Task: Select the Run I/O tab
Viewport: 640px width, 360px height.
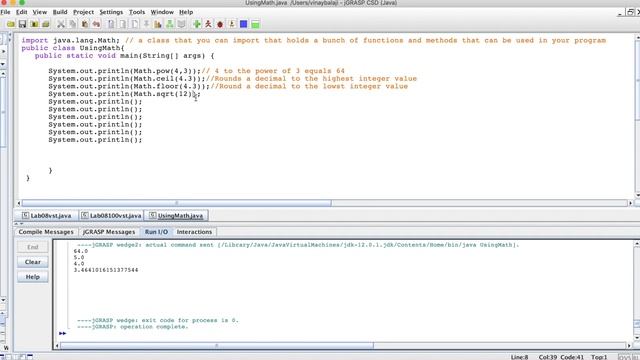Action: click(156, 232)
